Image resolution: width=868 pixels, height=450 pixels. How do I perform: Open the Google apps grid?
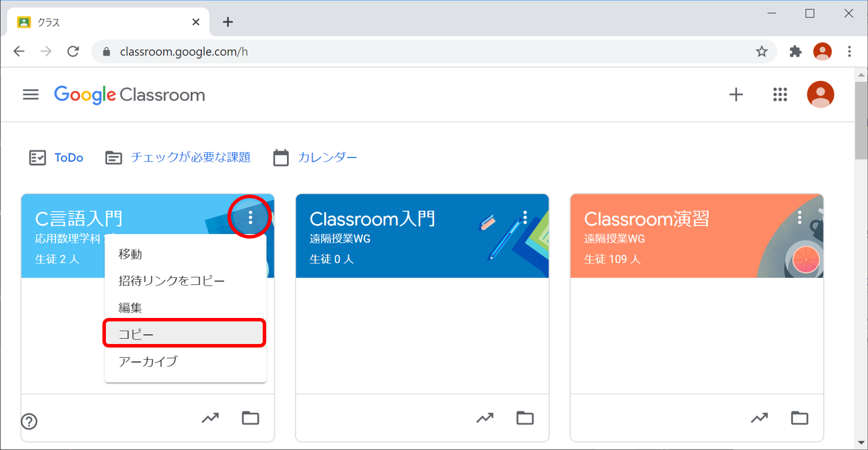[x=780, y=94]
